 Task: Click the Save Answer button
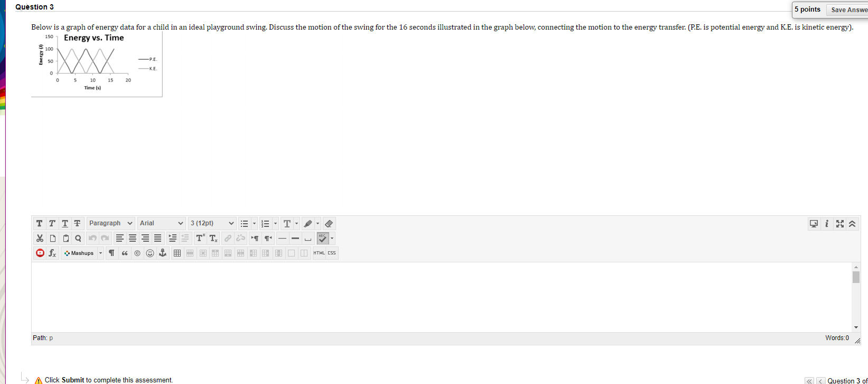pyautogui.click(x=848, y=10)
